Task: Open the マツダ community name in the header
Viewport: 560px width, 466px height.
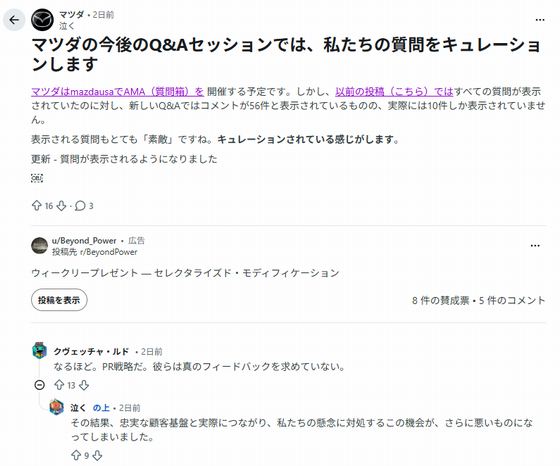Action: pyautogui.click(x=71, y=15)
